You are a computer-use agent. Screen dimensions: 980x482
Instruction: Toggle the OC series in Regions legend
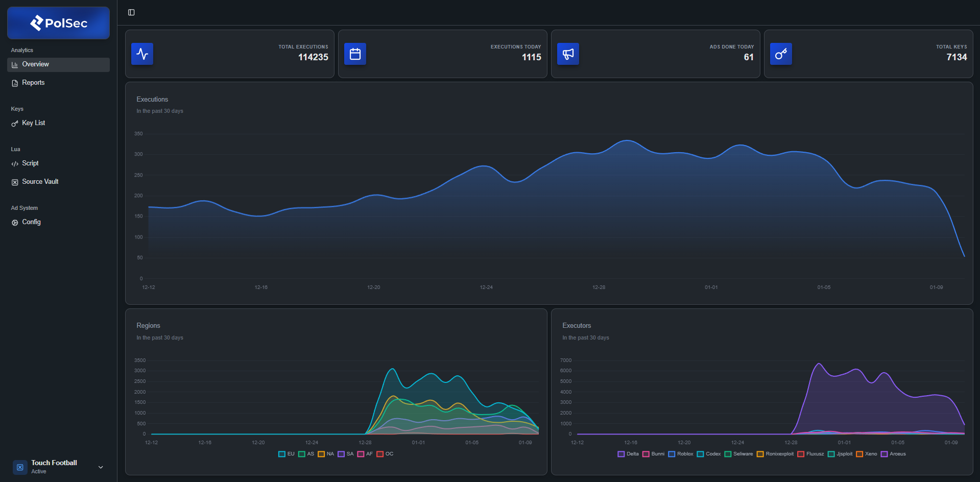[385, 454]
